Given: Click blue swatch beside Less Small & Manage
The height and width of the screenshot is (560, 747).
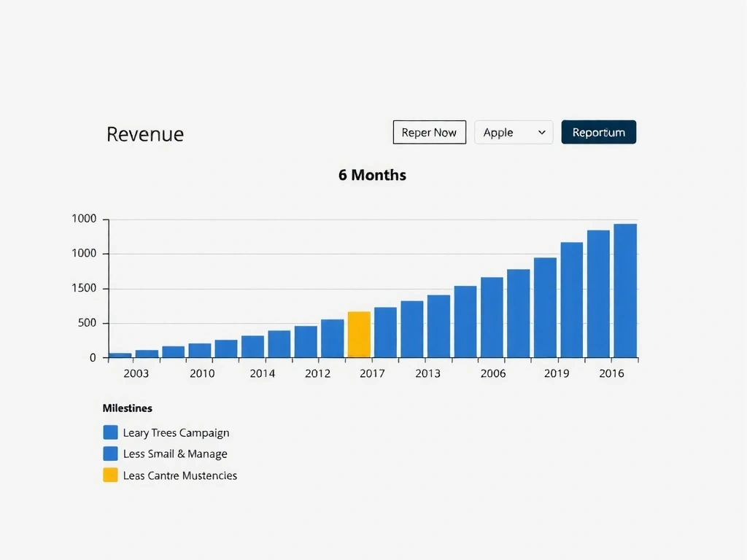Looking at the screenshot, I should pyautogui.click(x=110, y=454).
